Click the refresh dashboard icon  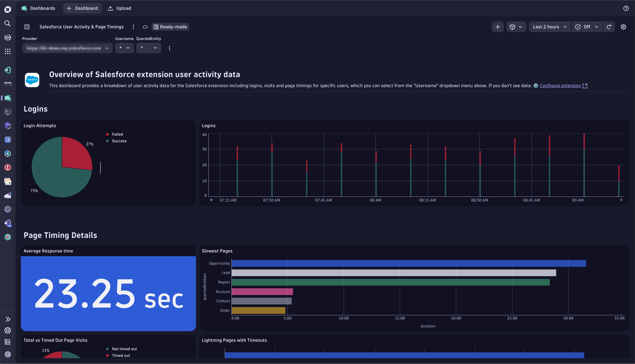click(609, 27)
